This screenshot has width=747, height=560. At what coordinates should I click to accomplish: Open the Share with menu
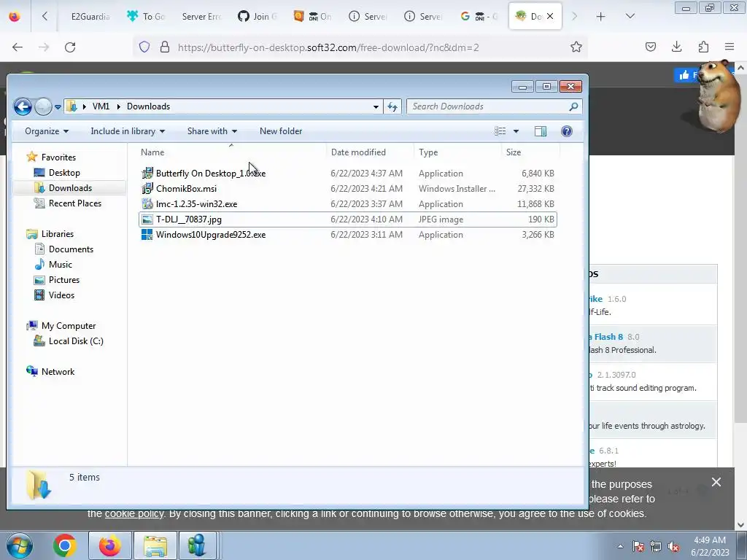pyautogui.click(x=212, y=131)
